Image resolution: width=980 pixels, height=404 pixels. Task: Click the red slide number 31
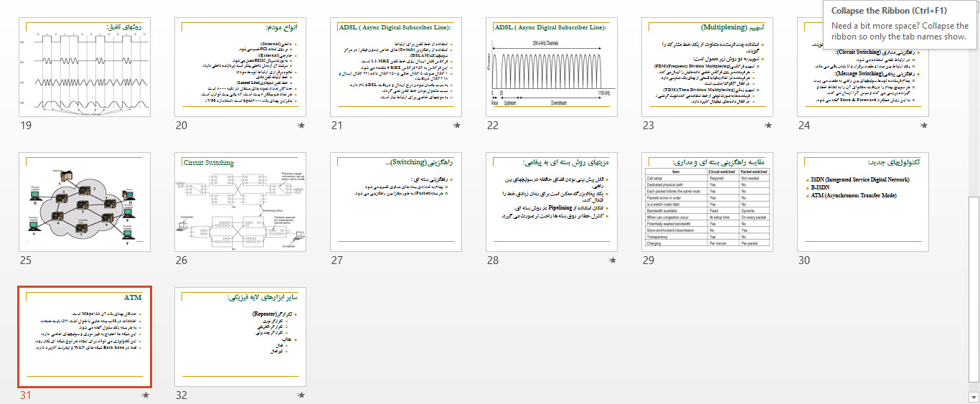(26, 395)
